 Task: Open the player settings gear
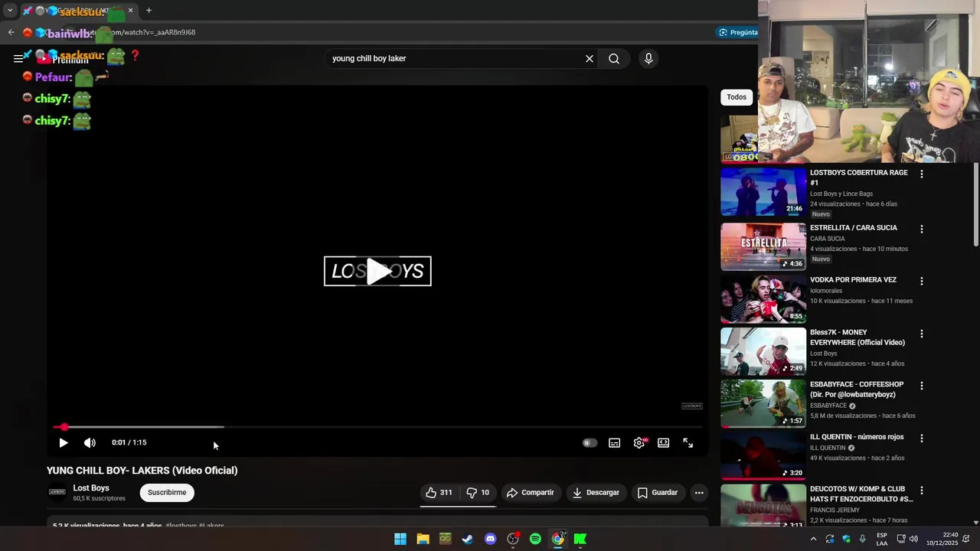(639, 442)
